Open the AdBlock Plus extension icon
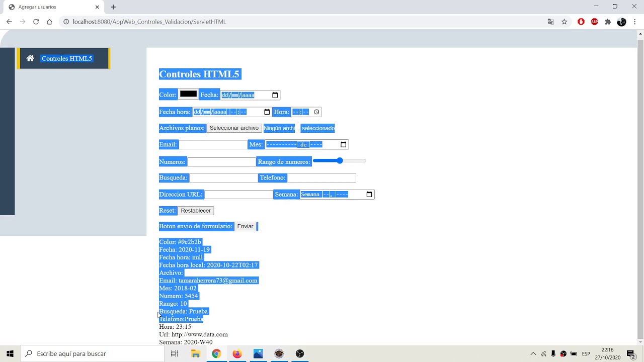644x362 pixels. (x=595, y=22)
